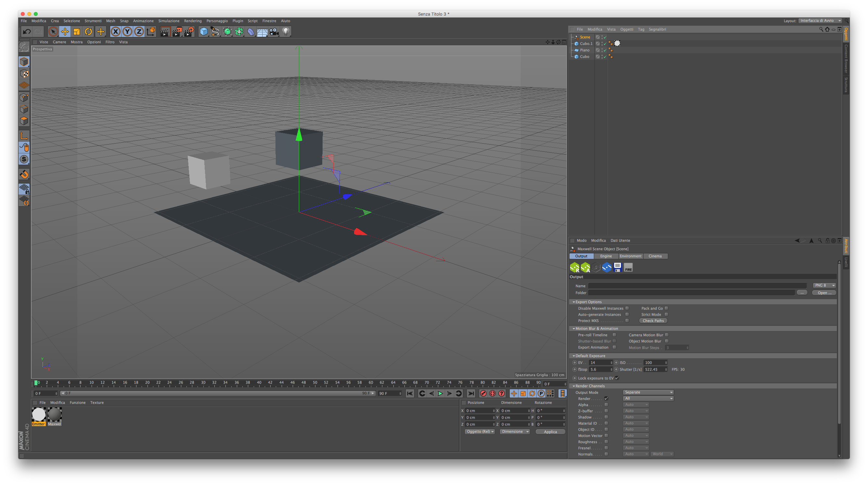Click the Undo arrow icon
This screenshot has height=485, width=868.
[27, 32]
